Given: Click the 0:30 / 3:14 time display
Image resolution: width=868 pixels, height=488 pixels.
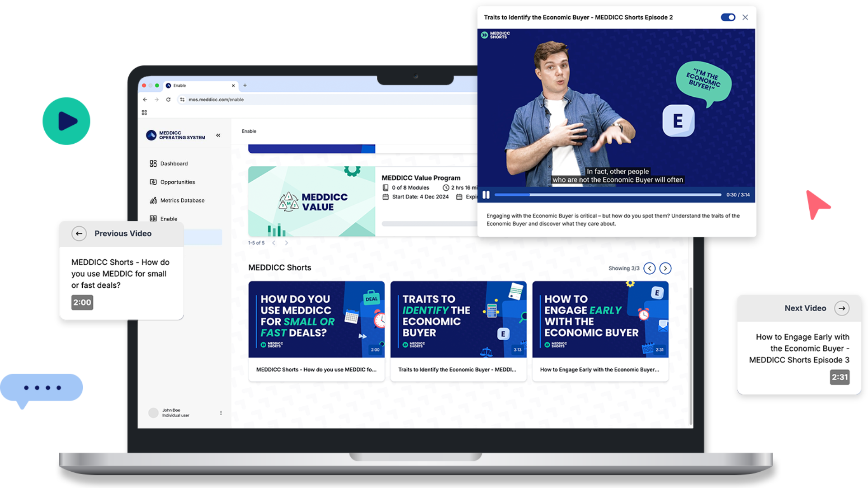Looking at the screenshot, I should (738, 195).
